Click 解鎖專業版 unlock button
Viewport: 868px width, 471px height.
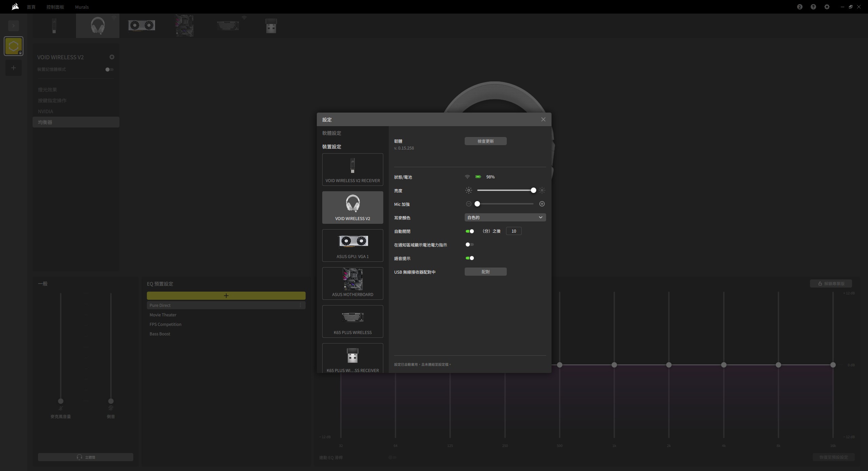831,283
